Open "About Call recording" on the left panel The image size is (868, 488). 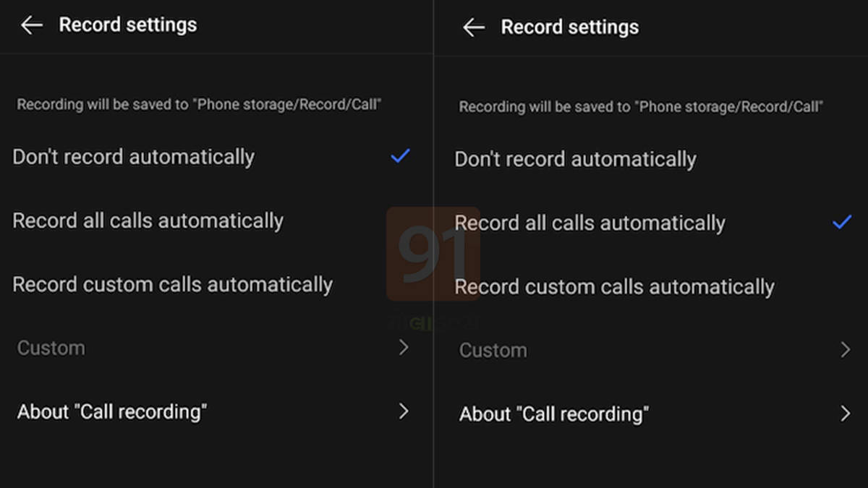pyautogui.click(x=112, y=411)
